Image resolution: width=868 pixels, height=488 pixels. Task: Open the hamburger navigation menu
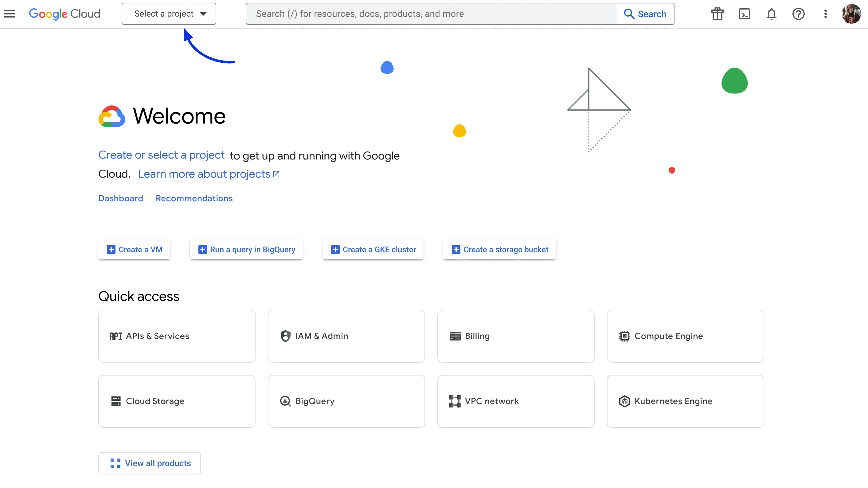click(10, 14)
